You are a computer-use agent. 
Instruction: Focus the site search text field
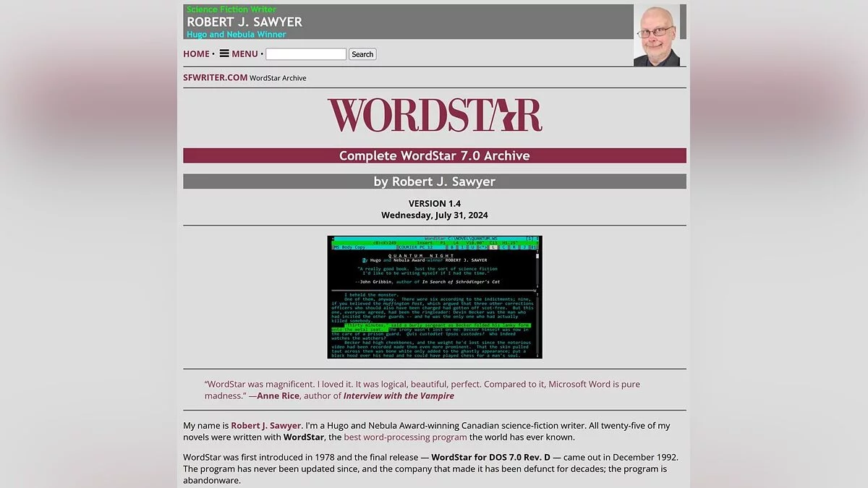pos(306,54)
